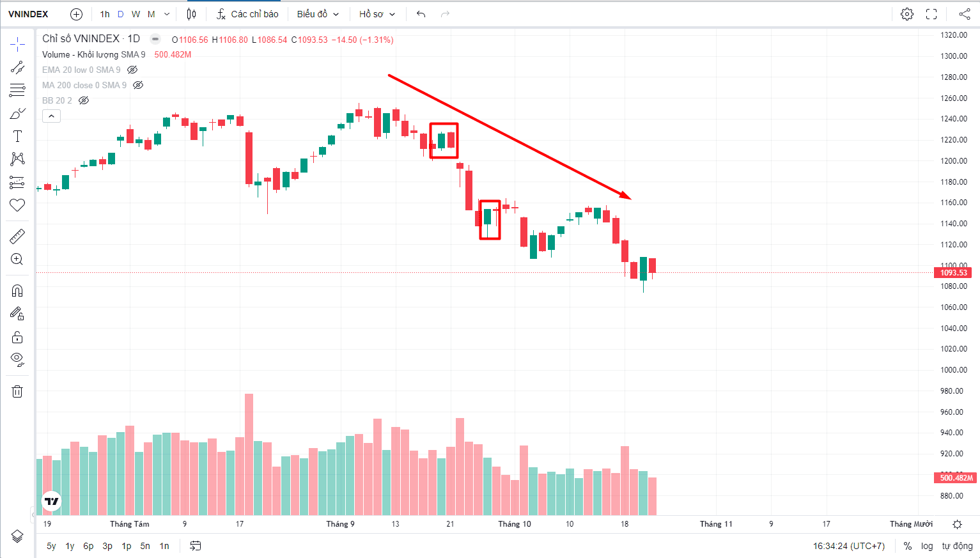Viewport: 980px width, 558px height.
Task: Open the go to date icon
Action: (x=196, y=546)
